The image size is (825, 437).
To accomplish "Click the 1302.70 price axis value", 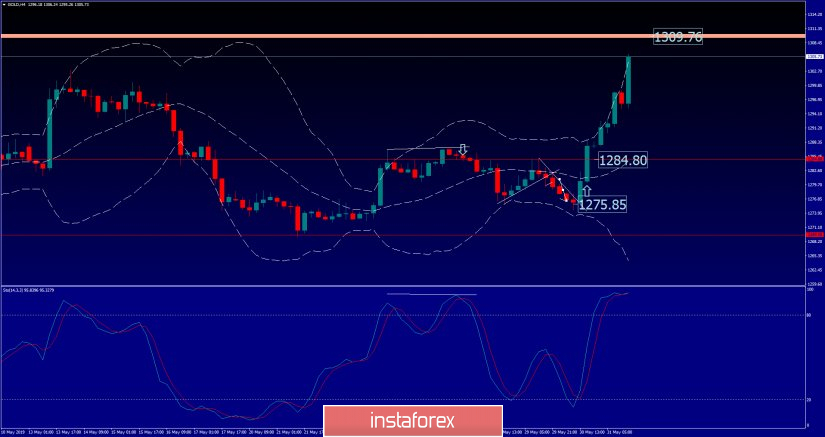I will point(813,71).
